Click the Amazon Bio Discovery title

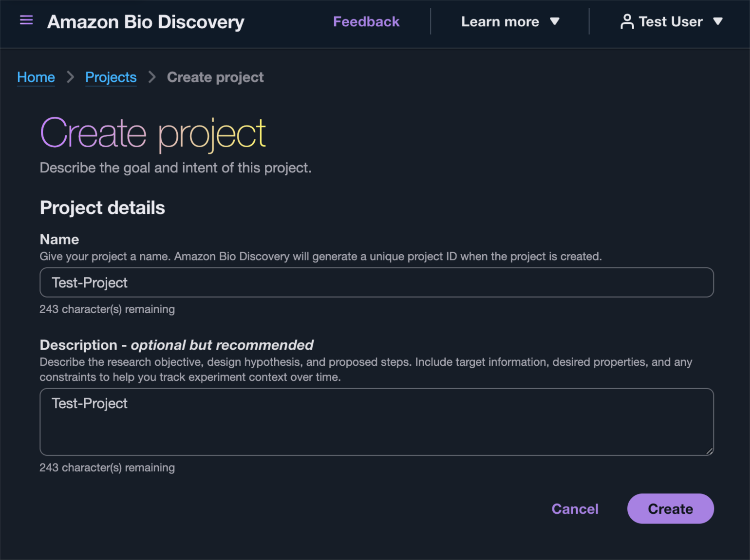click(145, 22)
